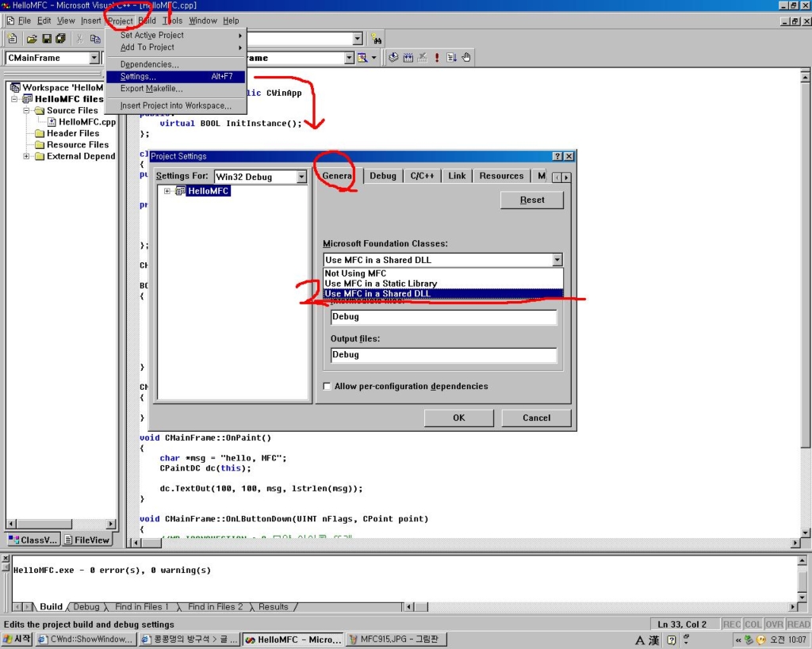Screen dimensions: 812x649
Task: Click the Intermediate files Debug field
Action: click(x=444, y=317)
